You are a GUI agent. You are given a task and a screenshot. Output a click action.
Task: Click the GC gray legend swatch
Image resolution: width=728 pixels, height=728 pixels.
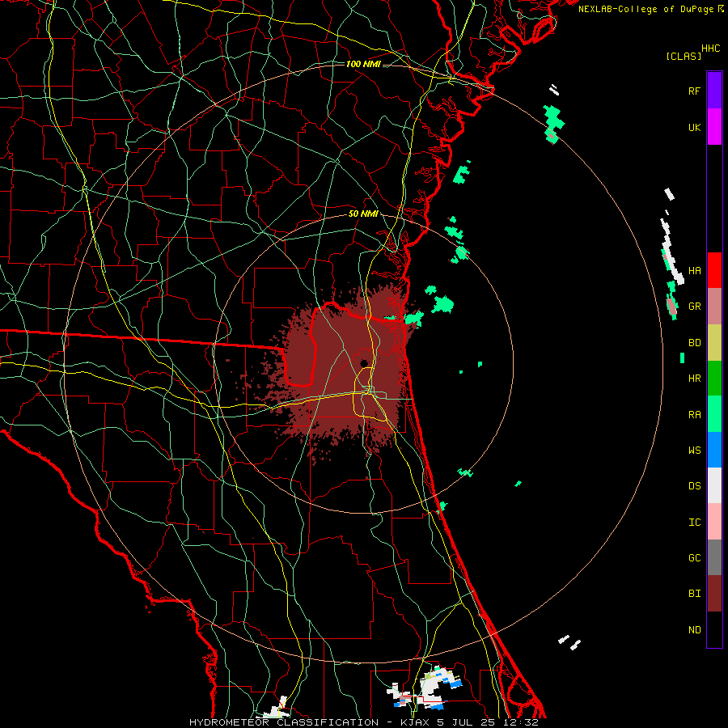click(714, 557)
